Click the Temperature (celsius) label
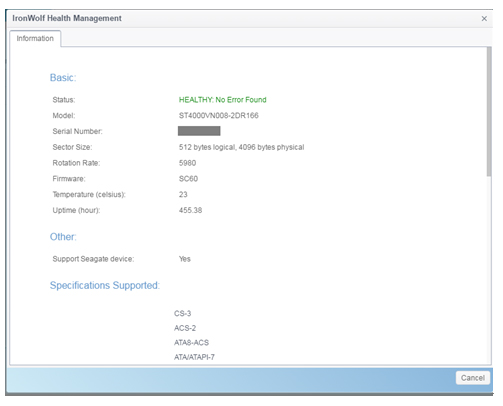This screenshot has width=503, height=406. click(89, 194)
